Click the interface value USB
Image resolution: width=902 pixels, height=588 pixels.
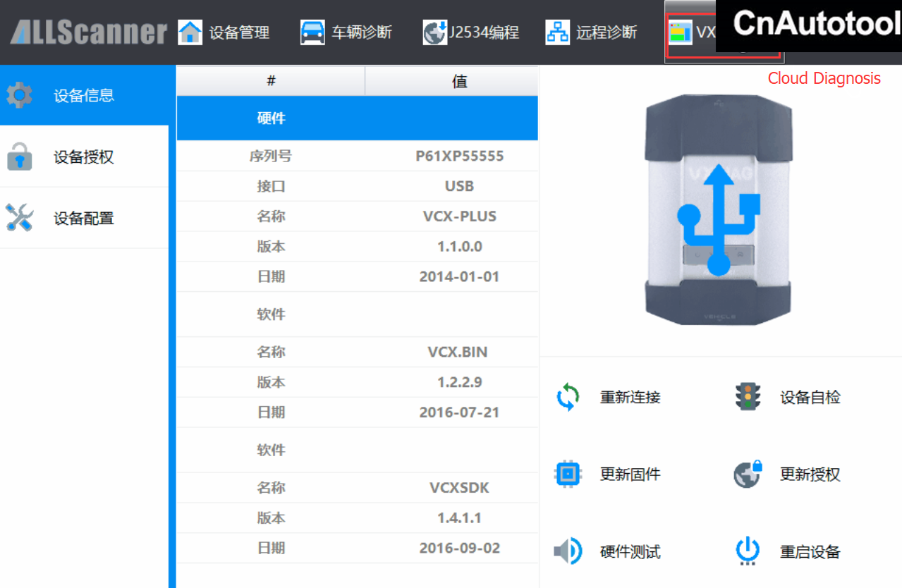click(x=460, y=186)
